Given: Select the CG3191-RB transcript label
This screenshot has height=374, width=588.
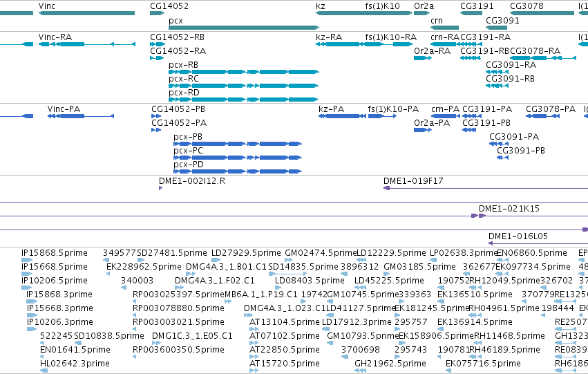Looking at the screenshot, I should [484, 50].
